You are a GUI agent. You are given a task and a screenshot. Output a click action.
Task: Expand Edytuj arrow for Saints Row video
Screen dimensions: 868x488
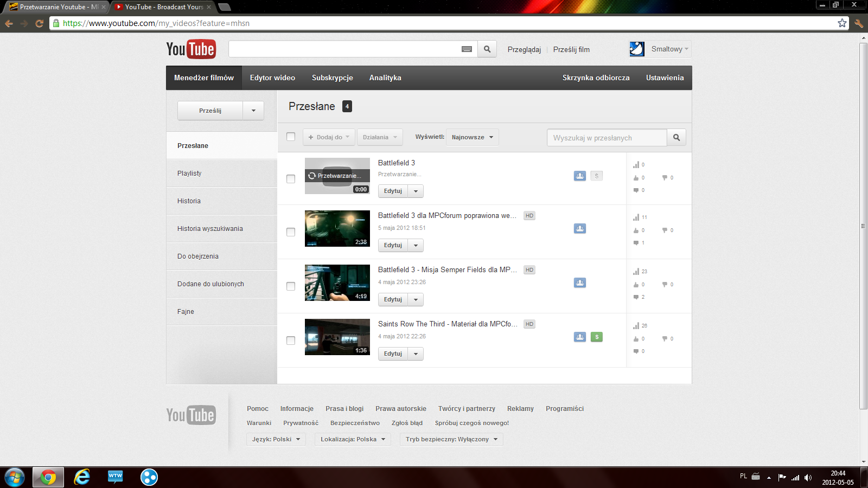pyautogui.click(x=416, y=354)
